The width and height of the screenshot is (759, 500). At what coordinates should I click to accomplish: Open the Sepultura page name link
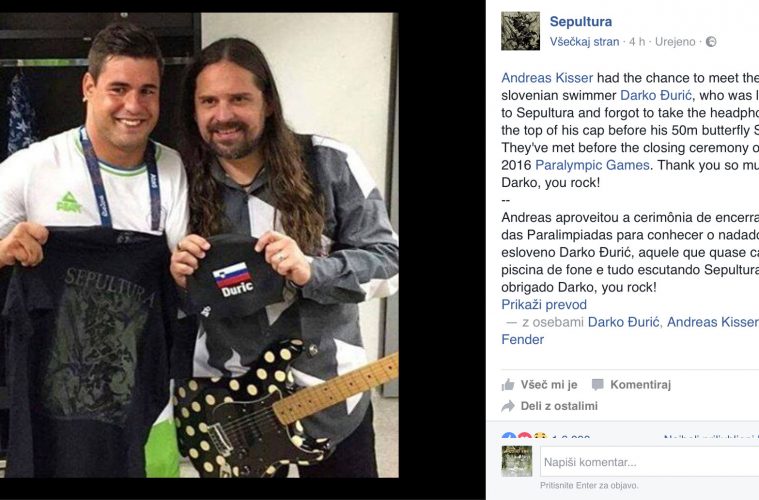[x=580, y=21]
